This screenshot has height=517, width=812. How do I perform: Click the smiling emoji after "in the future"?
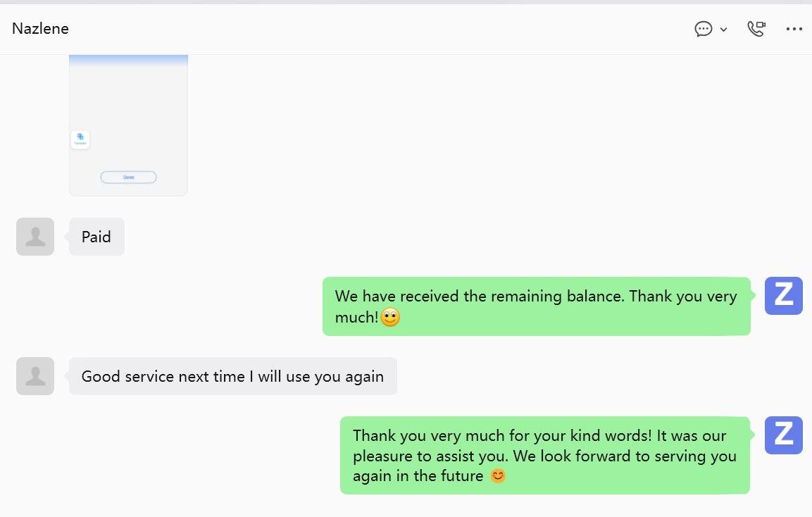(x=498, y=476)
